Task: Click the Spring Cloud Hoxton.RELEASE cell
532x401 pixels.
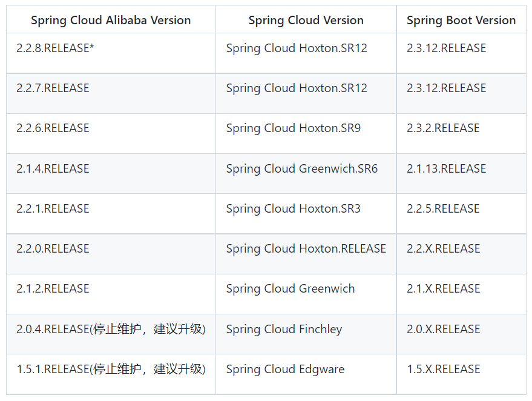Action: point(306,254)
